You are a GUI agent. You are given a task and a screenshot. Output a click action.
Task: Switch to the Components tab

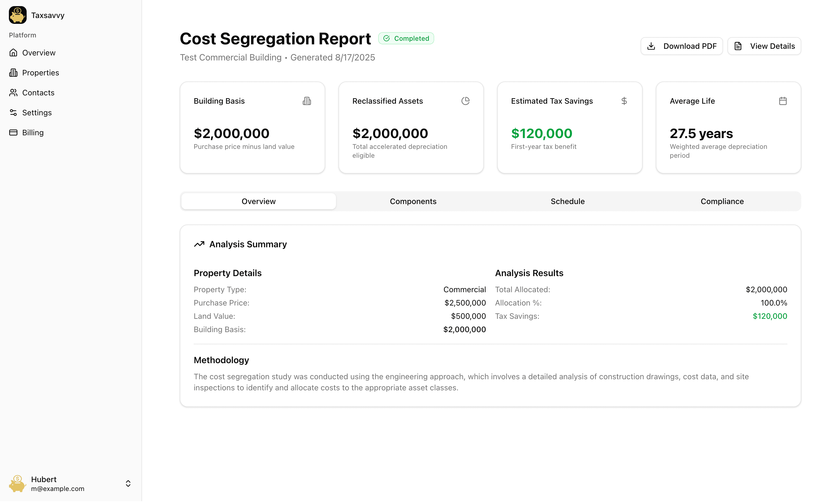413,201
